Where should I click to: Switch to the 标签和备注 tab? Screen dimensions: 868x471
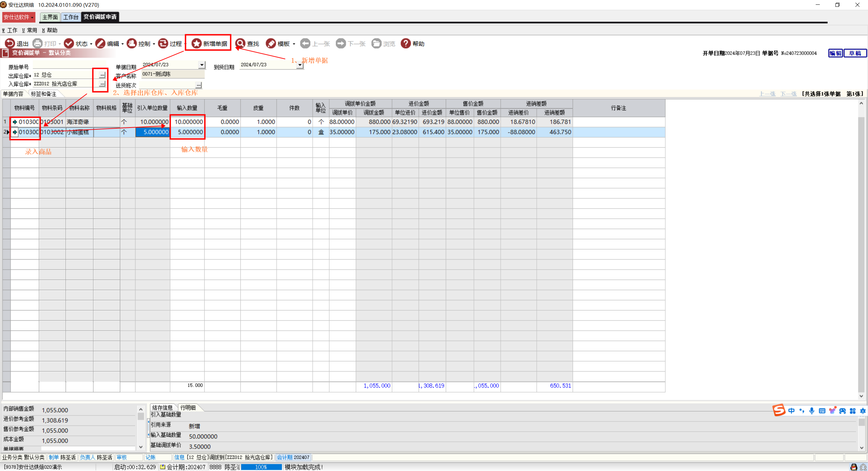[x=43, y=94]
